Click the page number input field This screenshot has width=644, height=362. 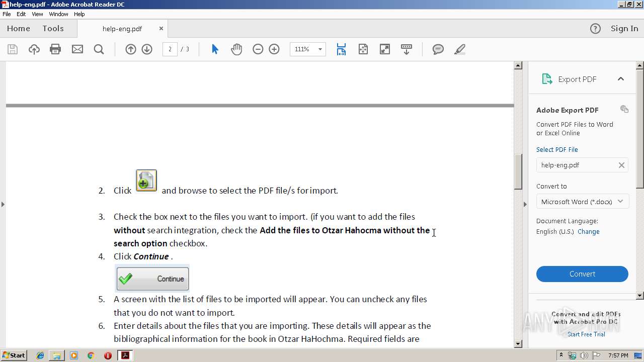(x=170, y=49)
